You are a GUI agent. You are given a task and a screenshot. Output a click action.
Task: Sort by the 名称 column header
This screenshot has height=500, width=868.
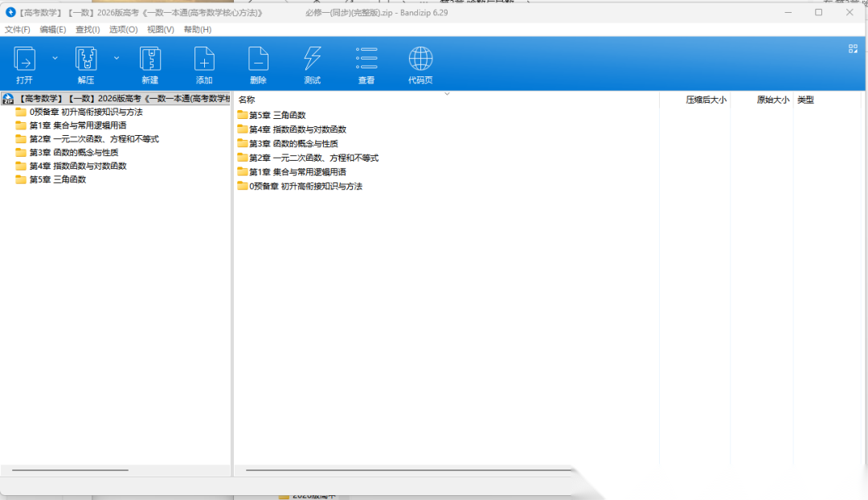click(x=247, y=100)
